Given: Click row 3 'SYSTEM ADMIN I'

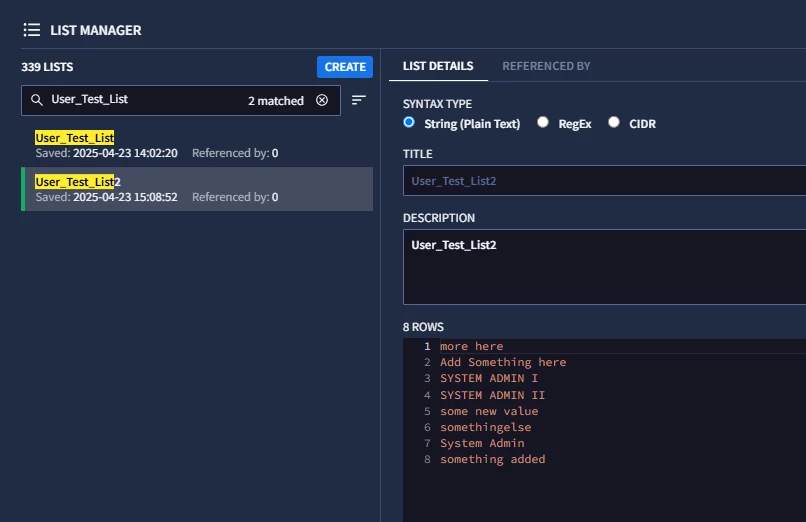Looking at the screenshot, I should coord(489,378).
